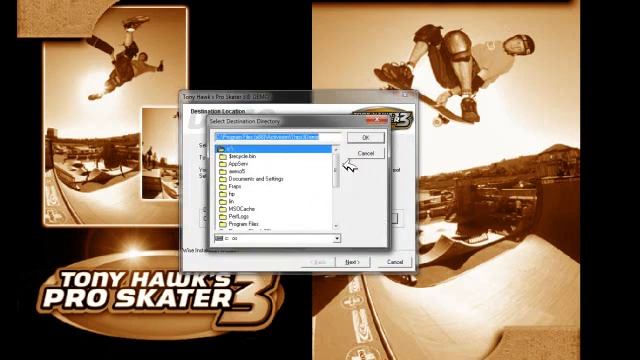Click the destination path text field
This screenshot has height=360, width=640.
coord(278,137)
